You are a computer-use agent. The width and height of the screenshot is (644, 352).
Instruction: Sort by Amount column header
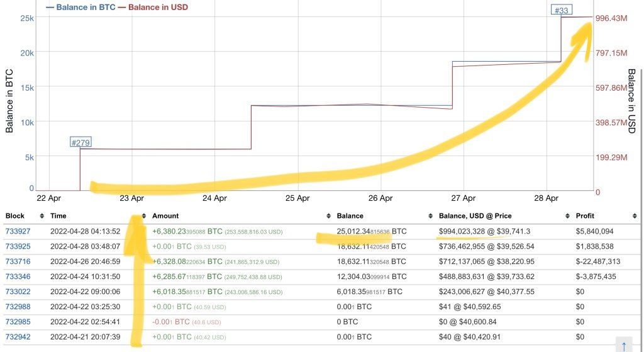click(165, 216)
